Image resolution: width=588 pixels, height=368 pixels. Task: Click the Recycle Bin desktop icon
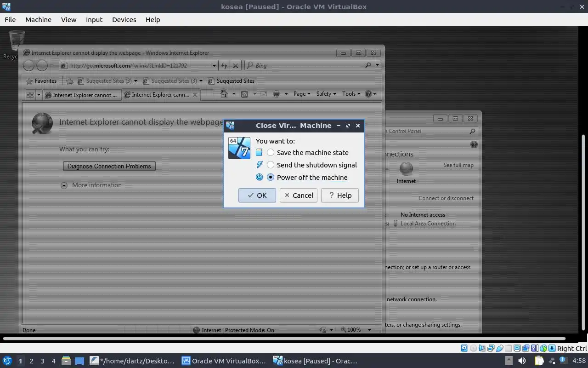pyautogui.click(x=17, y=44)
